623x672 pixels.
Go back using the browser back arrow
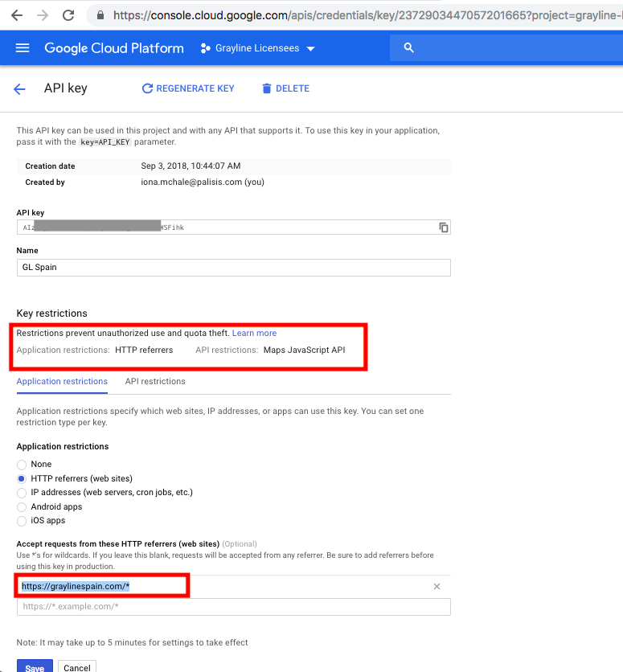pyautogui.click(x=17, y=15)
